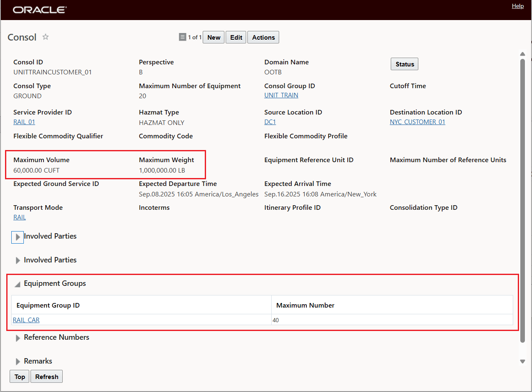Click the Top button

20,377
